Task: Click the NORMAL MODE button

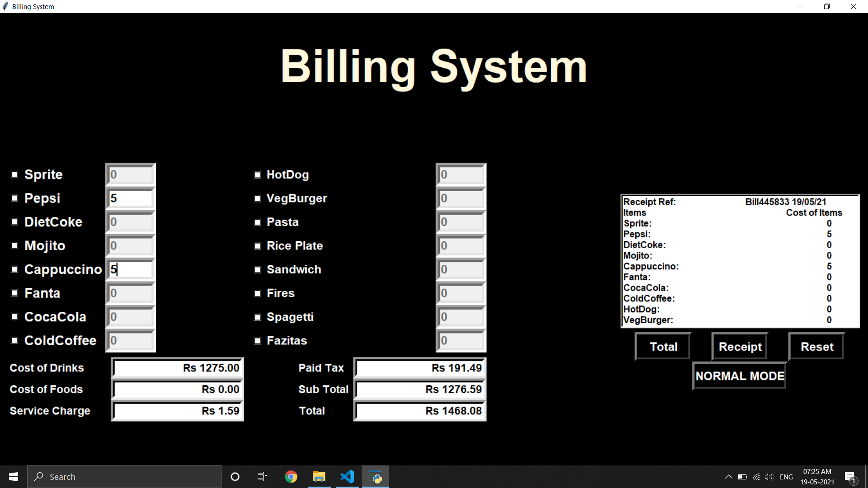Action: pos(740,375)
